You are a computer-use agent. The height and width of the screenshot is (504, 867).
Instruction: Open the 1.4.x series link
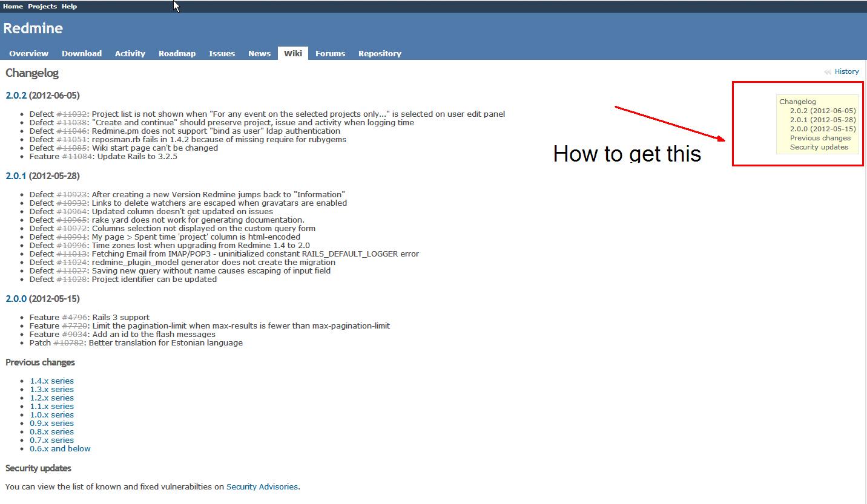click(51, 381)
